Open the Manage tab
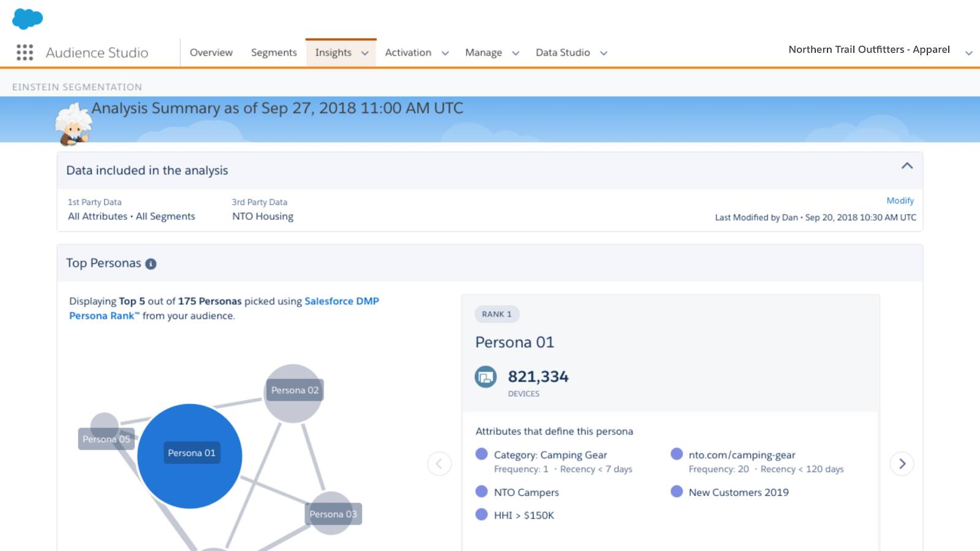The height and width of the screenshot is (551, 980). [483, 53]
